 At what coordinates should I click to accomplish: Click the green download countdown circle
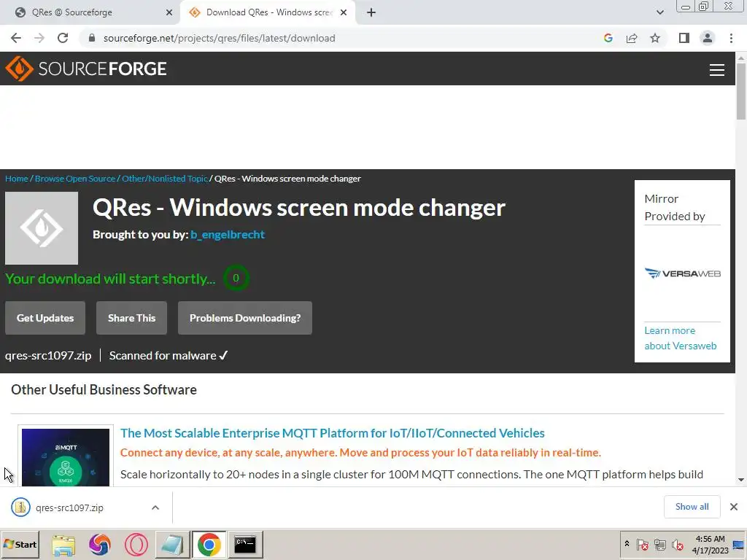tap(236, 278)
